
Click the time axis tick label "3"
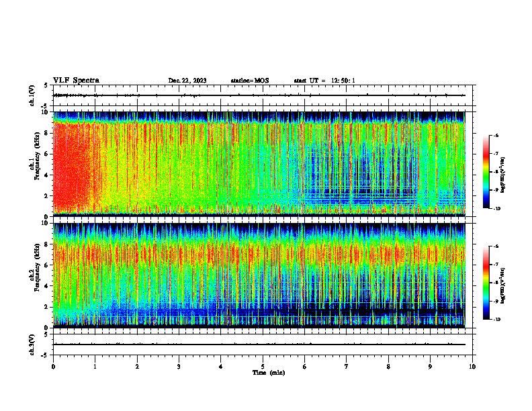[x=179, y=367]
